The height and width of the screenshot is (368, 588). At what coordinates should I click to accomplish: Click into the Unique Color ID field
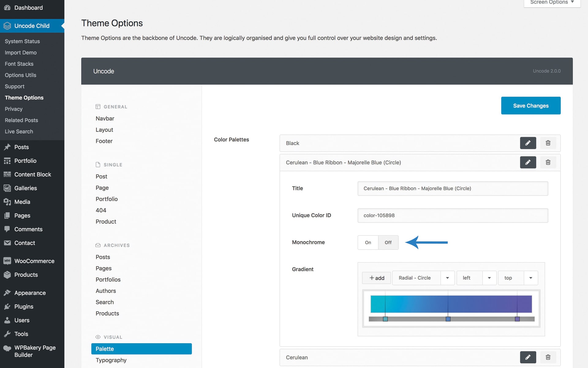pos(452,216)
